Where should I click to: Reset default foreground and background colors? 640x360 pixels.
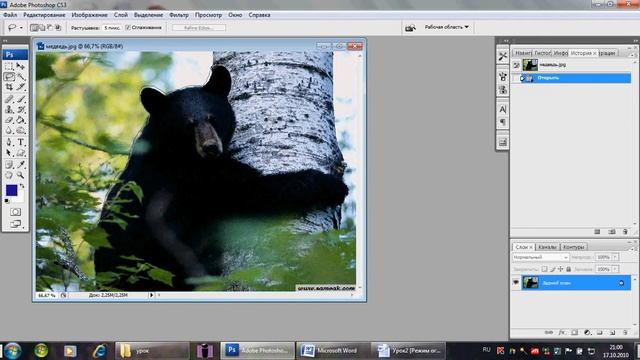click(7, 201)
